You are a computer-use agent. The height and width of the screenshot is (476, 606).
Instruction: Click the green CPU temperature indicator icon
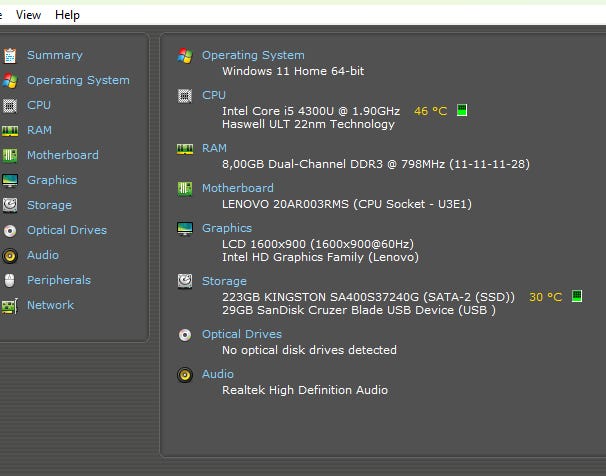462,111
